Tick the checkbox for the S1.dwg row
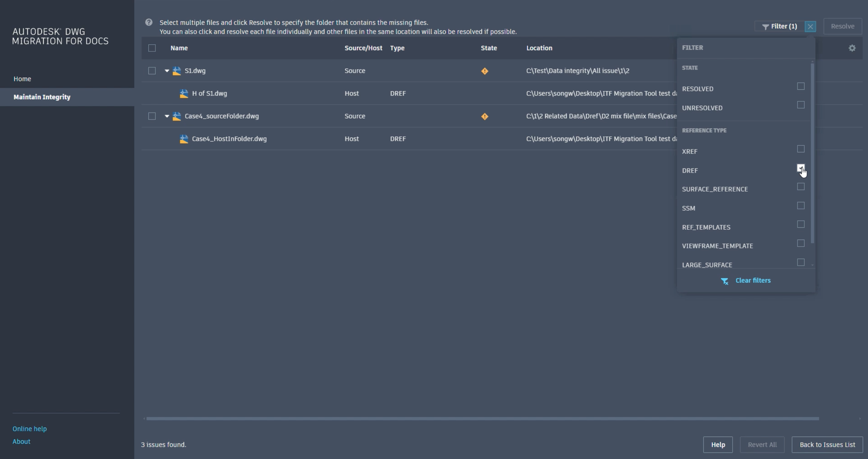This screenshot has height=459, width=868. pyautogui.click(x=152, y=71)
